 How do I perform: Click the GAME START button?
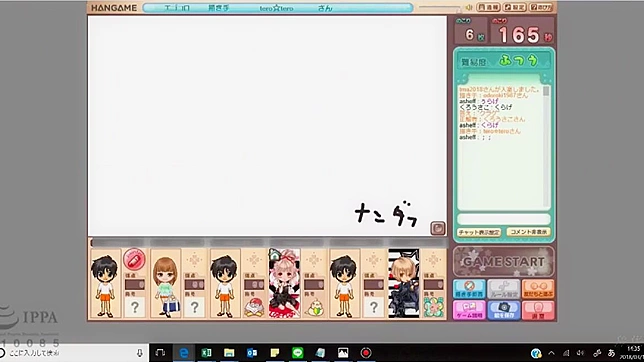[x=504, y=262]
